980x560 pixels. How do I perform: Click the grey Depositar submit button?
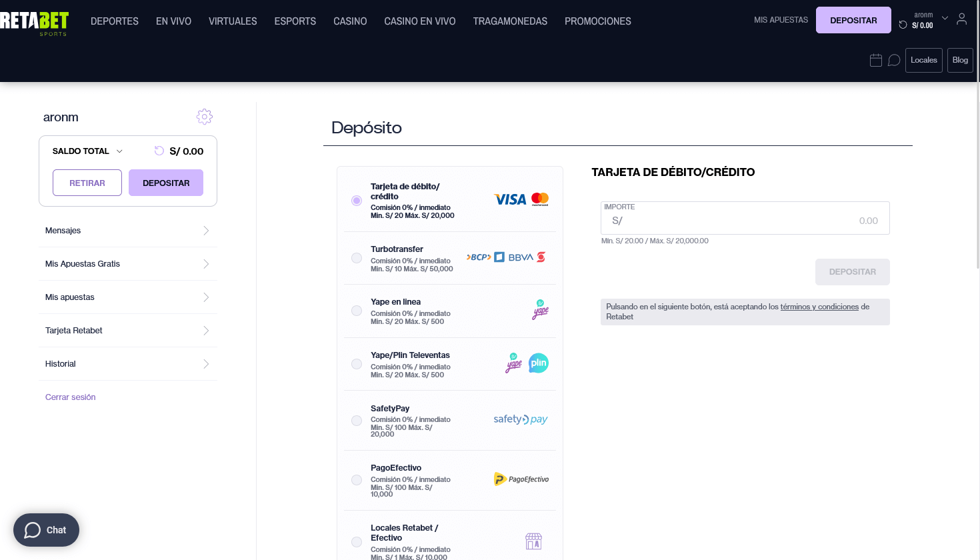coord(853,272)
